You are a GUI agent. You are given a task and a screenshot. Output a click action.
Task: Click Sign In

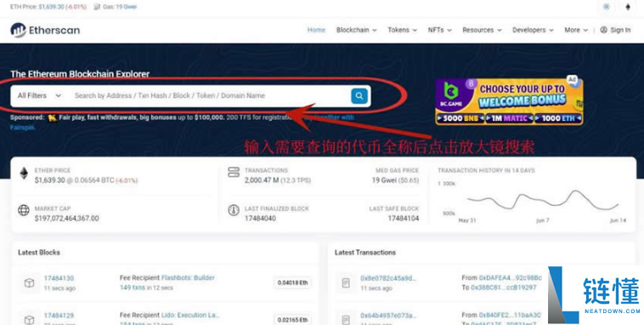click(x=620, y=30)
